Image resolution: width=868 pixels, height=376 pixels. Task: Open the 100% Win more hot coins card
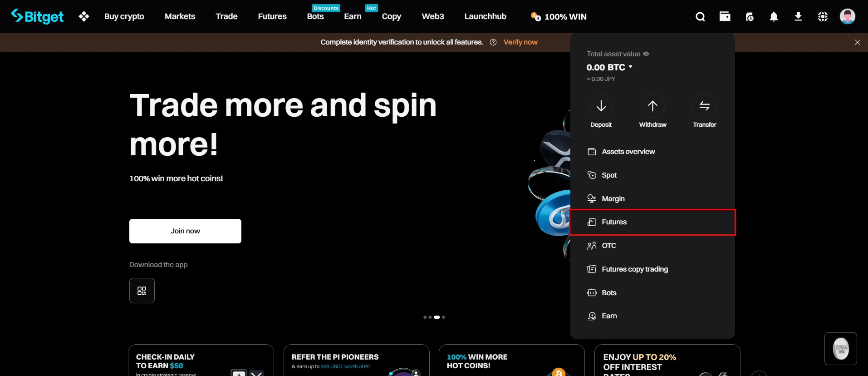(x=511, y=361)
